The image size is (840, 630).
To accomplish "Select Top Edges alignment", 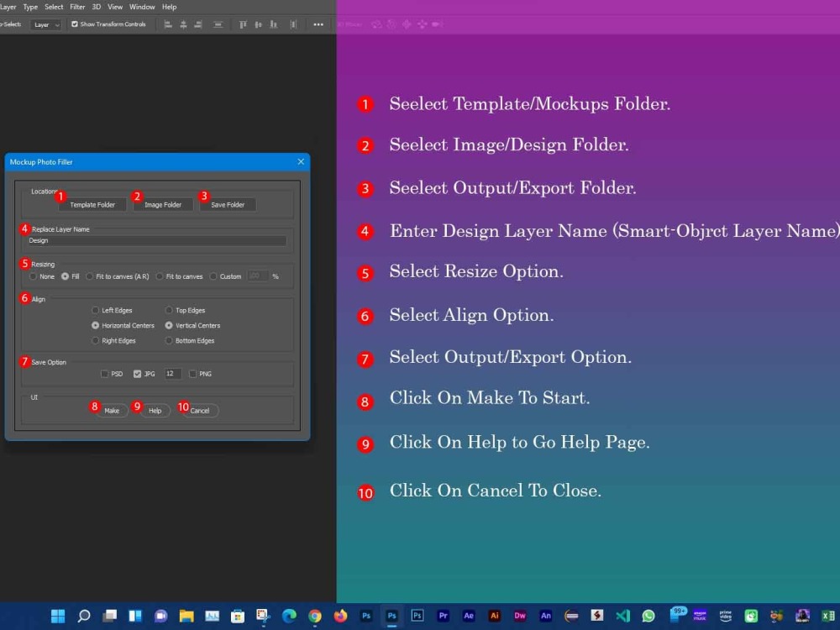I will click(169, 310).
